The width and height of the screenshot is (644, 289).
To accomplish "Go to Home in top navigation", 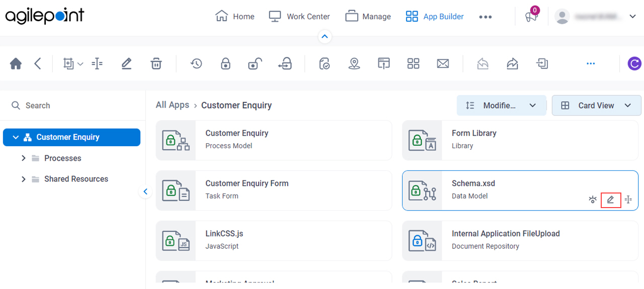I will [235, 17].
